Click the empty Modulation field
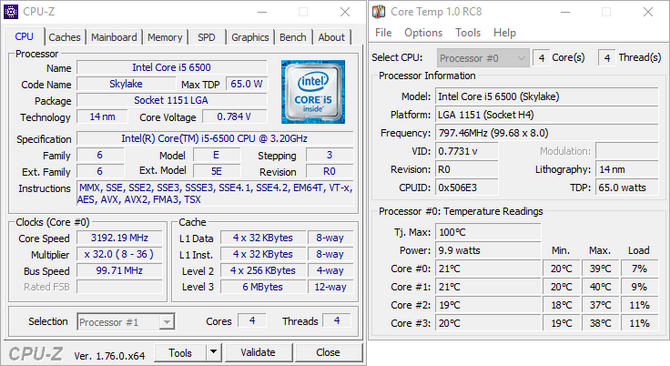The width and height of the screenshot is (670, 366). pos(627,151)
